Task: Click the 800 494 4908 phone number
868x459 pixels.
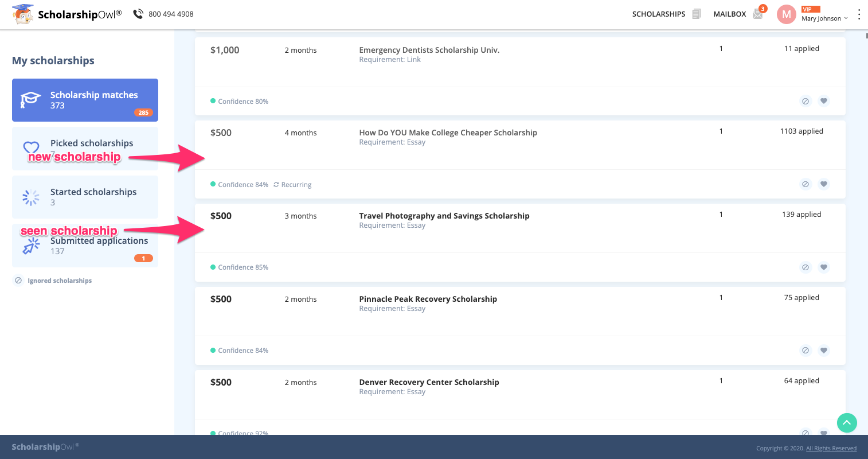Action: (x=171, y=14)
